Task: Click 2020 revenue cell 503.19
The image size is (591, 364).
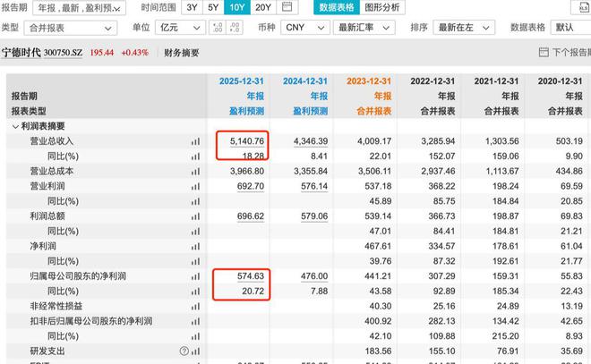Action: 570,141
